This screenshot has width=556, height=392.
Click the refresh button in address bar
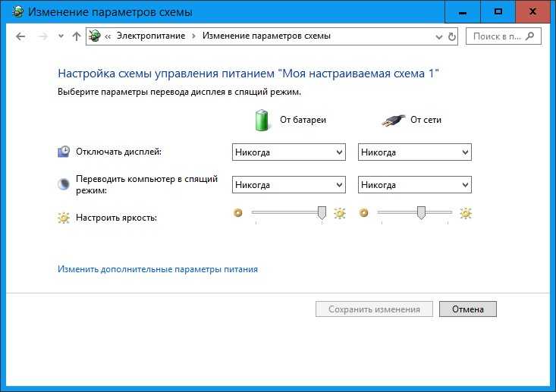tap(452, 36)
